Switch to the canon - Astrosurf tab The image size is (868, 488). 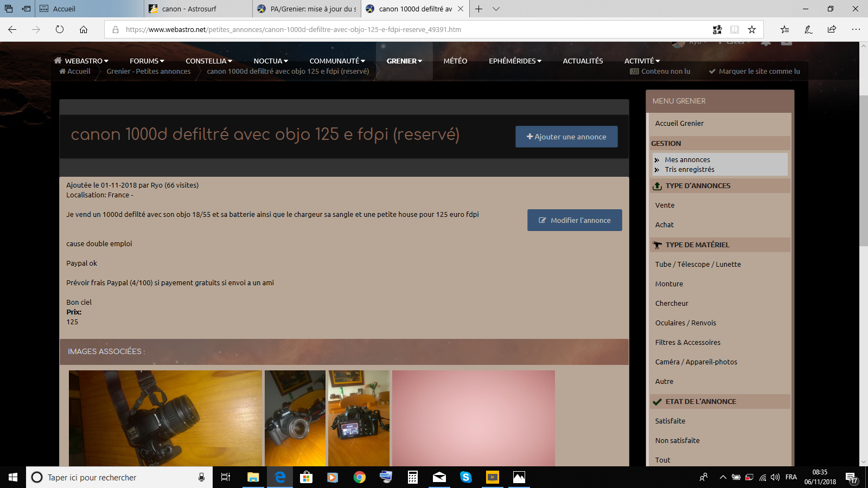click(x=198, y=9)
